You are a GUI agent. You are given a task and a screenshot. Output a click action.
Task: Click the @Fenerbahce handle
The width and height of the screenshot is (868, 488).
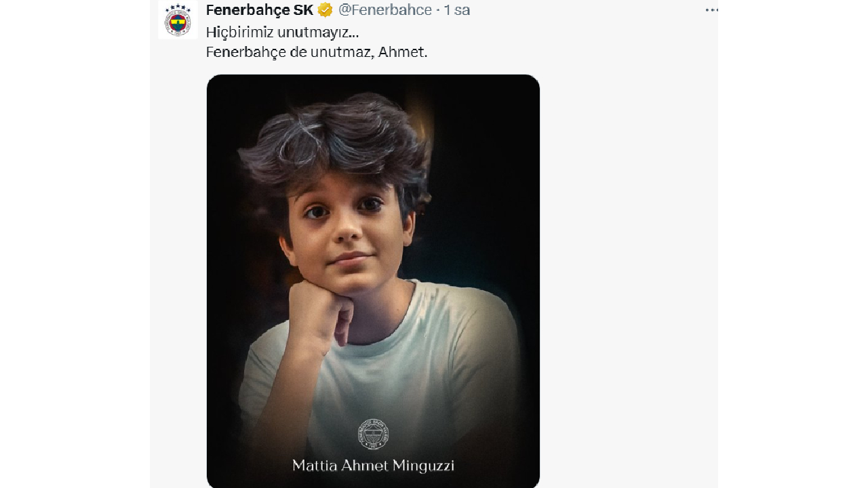coord(384,10)
